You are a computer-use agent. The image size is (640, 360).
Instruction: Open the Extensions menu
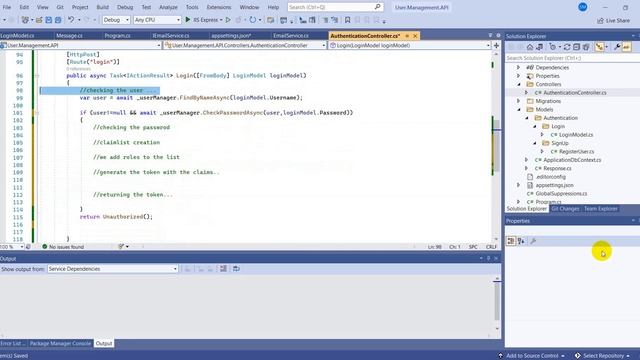[x=219, y=7]
